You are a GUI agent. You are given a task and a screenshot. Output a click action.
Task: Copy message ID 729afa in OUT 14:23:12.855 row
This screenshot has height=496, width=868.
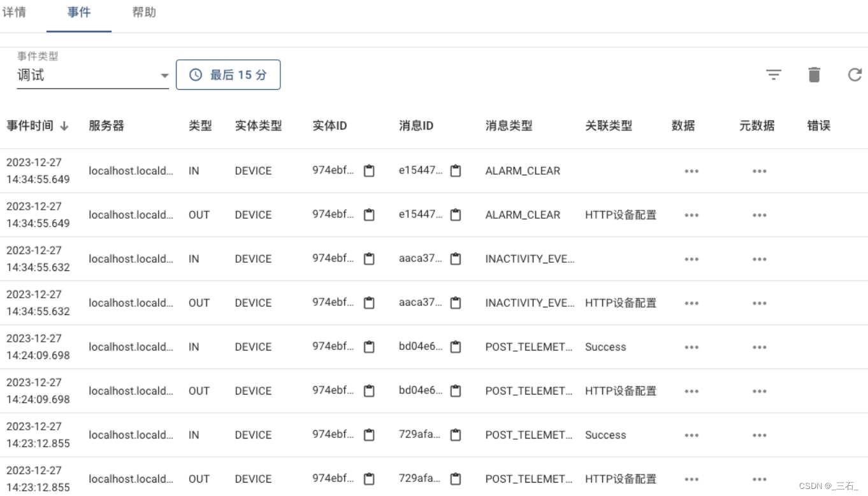point(456,479)
